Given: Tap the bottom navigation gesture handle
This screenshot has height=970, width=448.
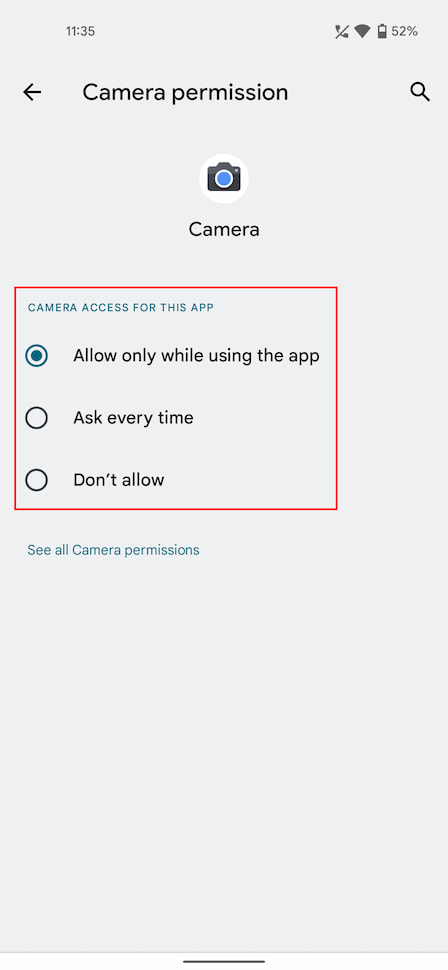Looking at the screenshot, I should (x=224, y=961).
